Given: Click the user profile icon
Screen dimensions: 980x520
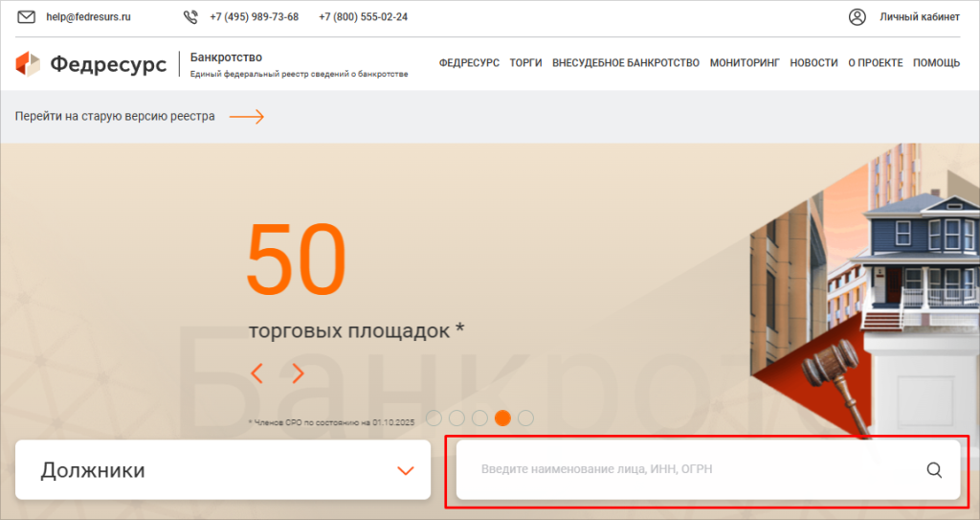Looking at the screenshot, I should tap(857, 17).
